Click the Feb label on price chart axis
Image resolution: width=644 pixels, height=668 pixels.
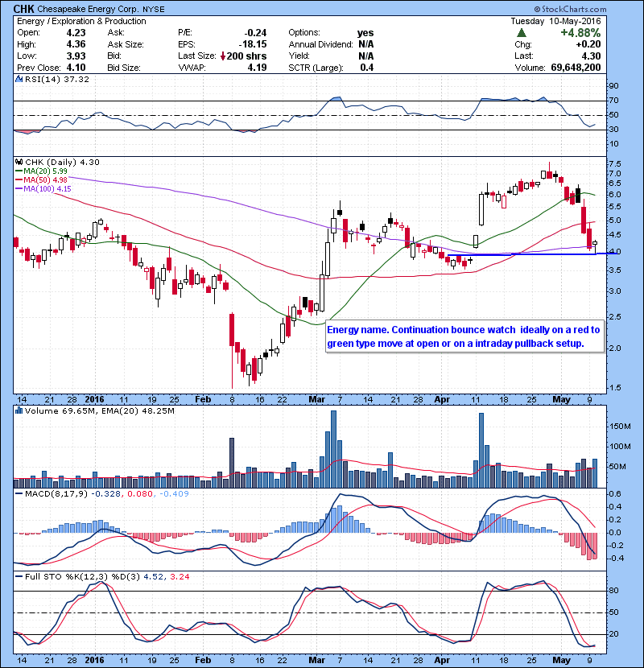203,399
